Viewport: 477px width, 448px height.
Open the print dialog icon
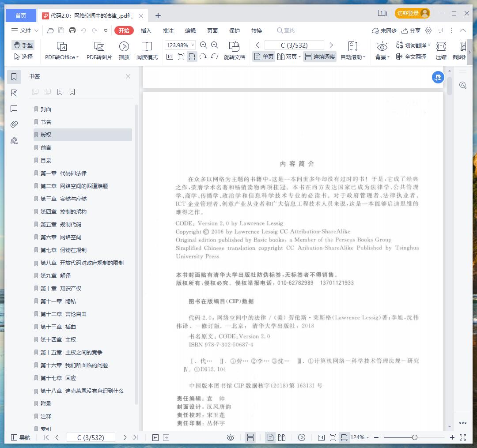click(72, 30)
